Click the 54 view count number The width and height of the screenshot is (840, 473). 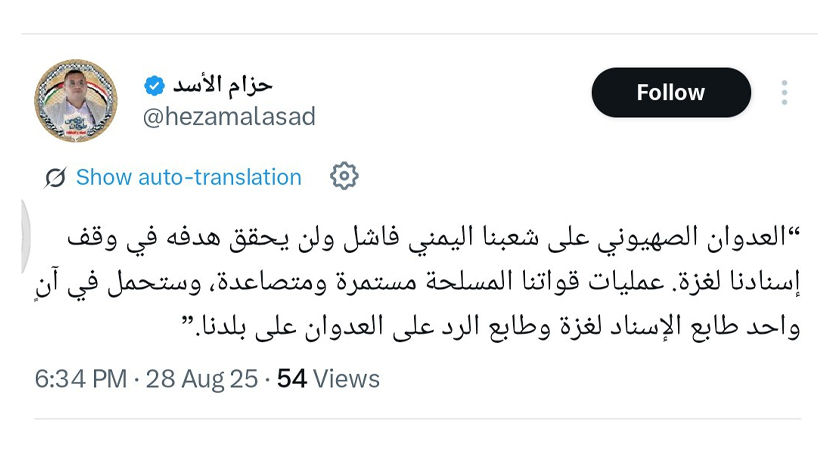point(291,379)
